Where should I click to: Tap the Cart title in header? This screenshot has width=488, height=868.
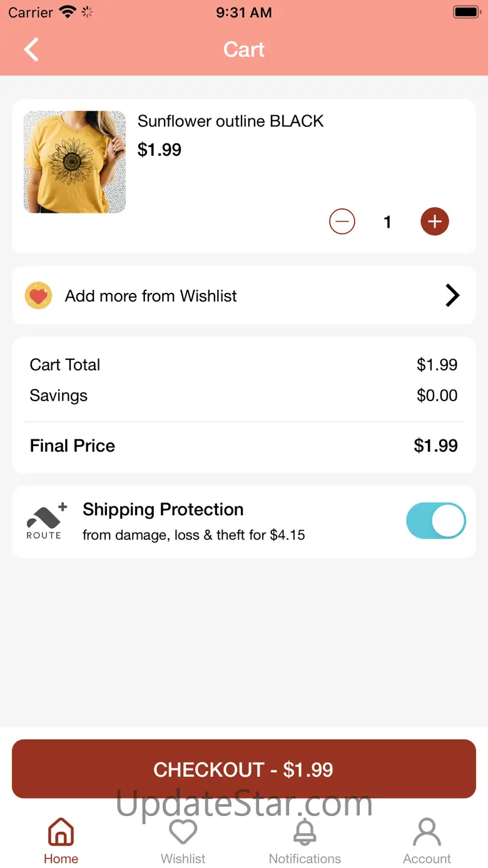pos(244,49)
